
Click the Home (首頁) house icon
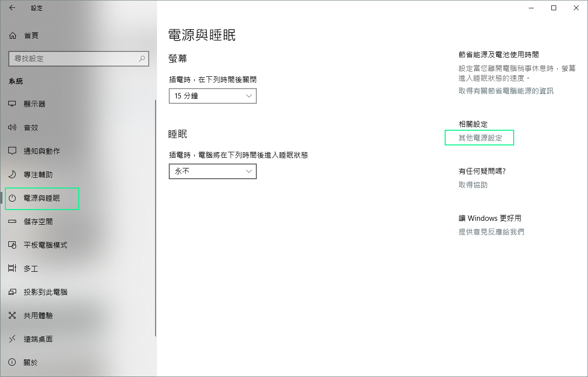[13, 35]
